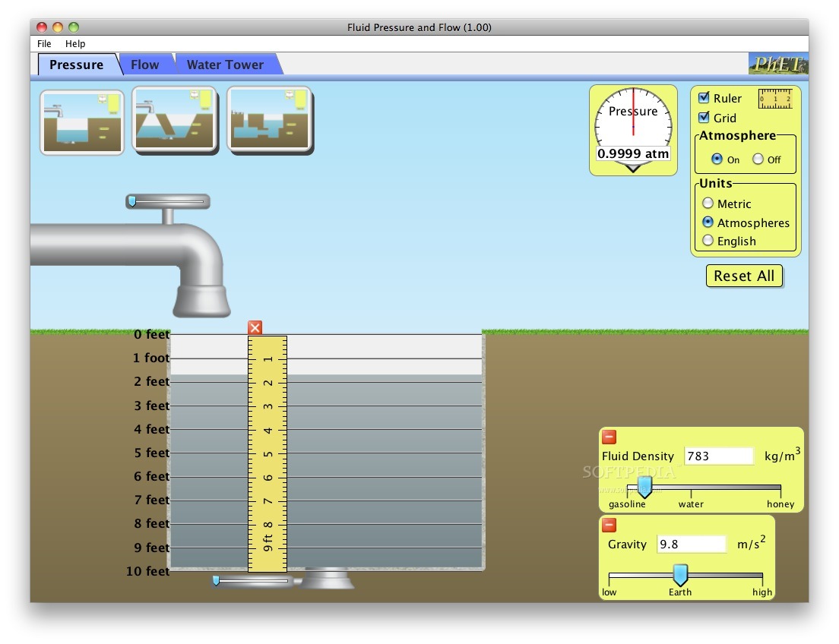Image resolution: width=839 pixels, height=644 pixels.
Task: Open the File menu
Action: click(44, 44)
